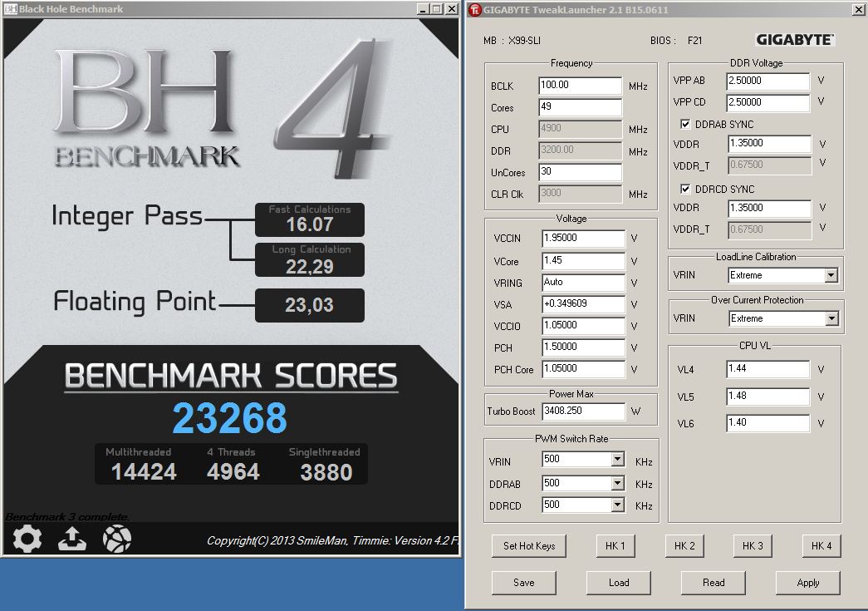Click the total benchmark score 23268

coord(230,418)
